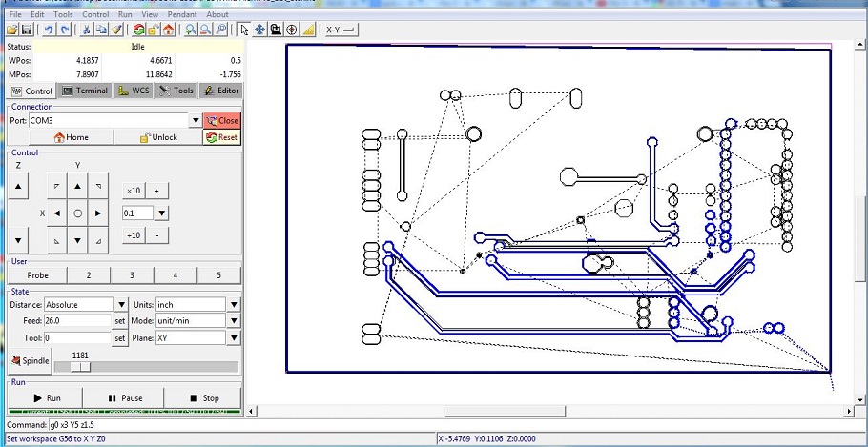This screenshot has height=447, width=868.
Task: Toggle the Spindle on or off
Action: pyautogui.click(x=31, y=361)
